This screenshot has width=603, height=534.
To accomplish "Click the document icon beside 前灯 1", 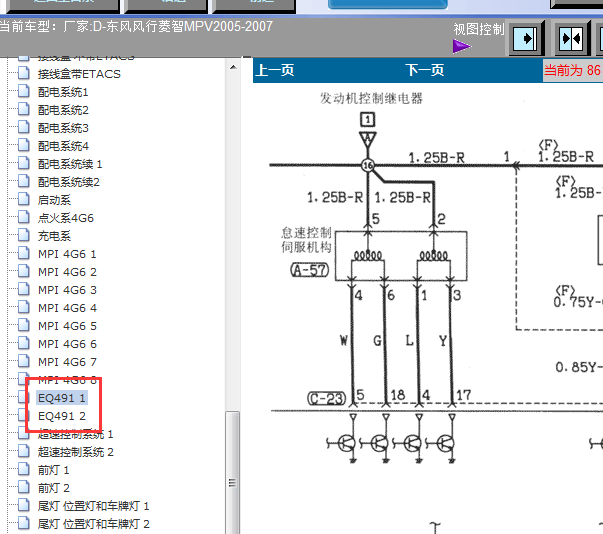I will point(24,470).
